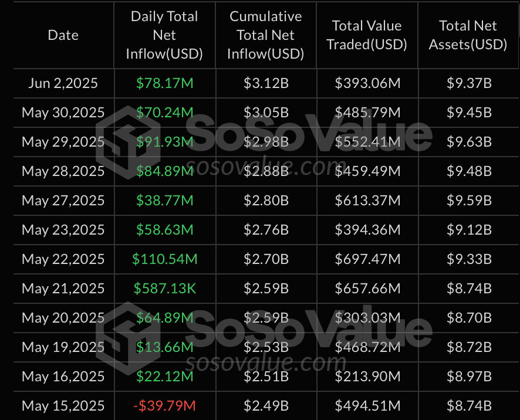Click the $587.13K daily inflow value
The width and height of the screenshot is (520, 420).
click(164, 289)
